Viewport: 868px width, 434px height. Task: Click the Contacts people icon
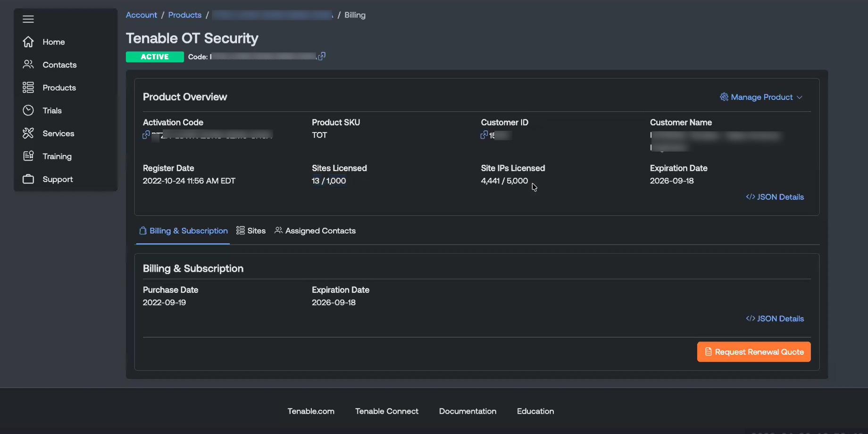tap(28, 64)
